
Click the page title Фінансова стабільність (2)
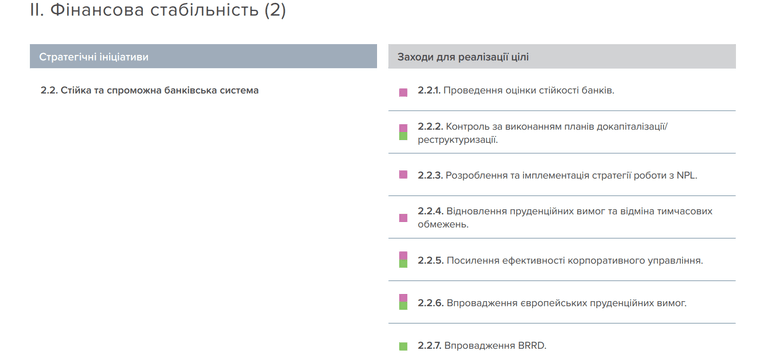coord(158,10)
